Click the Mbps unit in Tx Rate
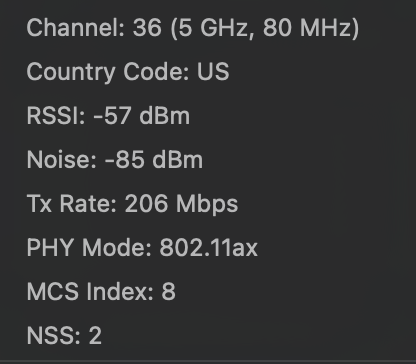This screenshot has width=416, height=364. (207, 205)
